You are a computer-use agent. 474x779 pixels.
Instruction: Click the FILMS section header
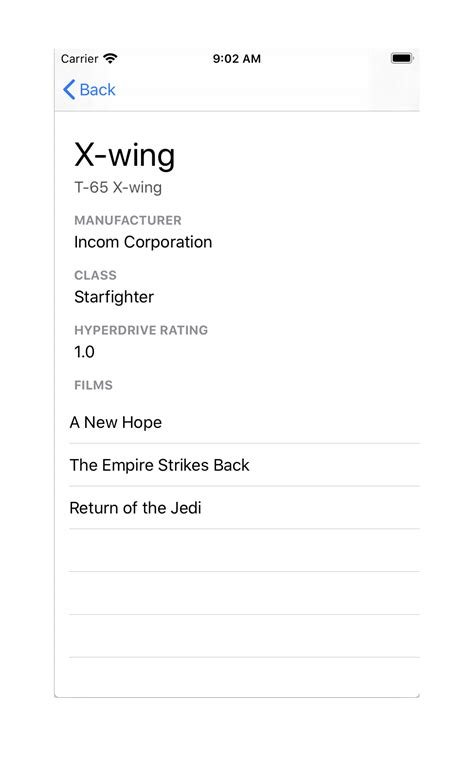pos(93,385)
